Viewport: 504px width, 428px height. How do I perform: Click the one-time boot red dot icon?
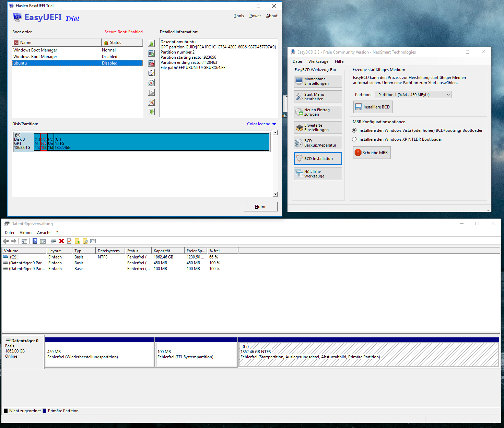click(x=151, y=83)
